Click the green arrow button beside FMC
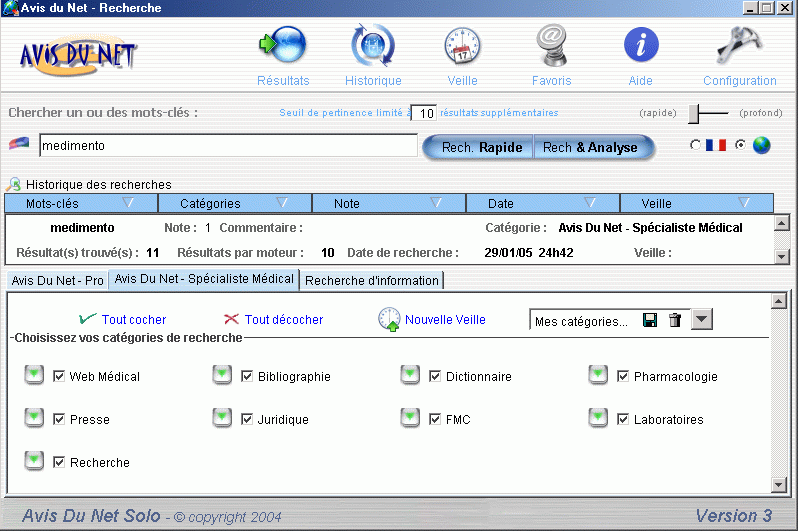798x531 pixels. click(410, 418)
